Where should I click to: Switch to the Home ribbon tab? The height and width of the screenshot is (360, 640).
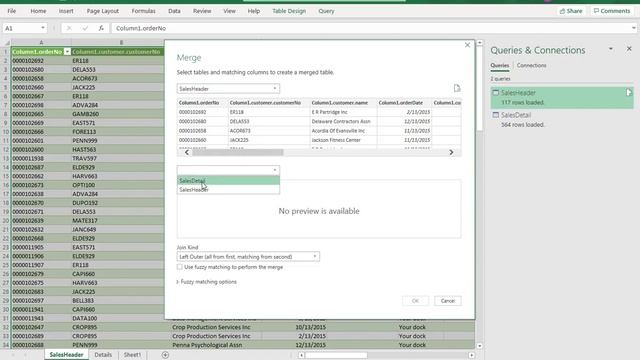coord(38,11)
